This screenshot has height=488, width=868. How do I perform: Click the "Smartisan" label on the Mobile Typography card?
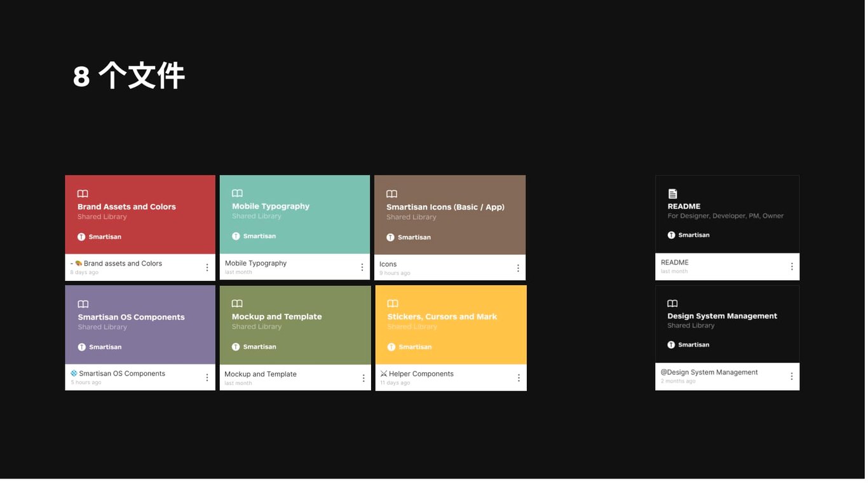click(x=260, y=236)
